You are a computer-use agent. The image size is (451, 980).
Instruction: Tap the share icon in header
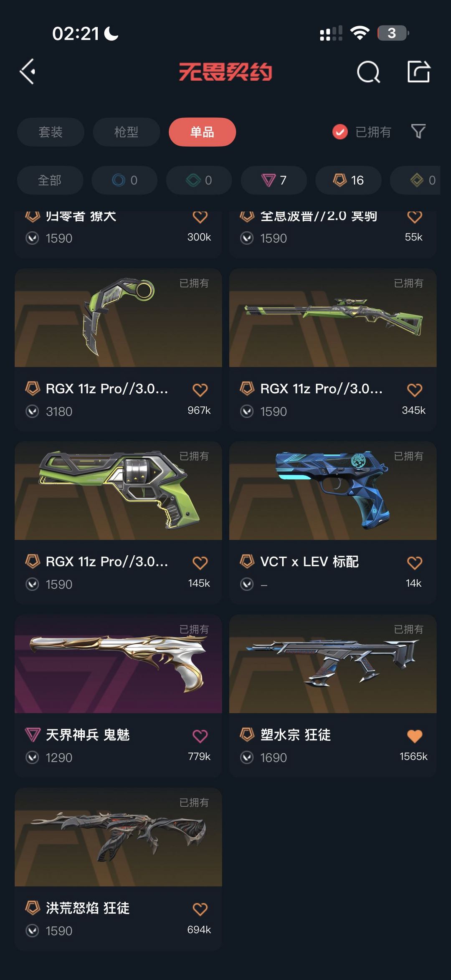419,72
